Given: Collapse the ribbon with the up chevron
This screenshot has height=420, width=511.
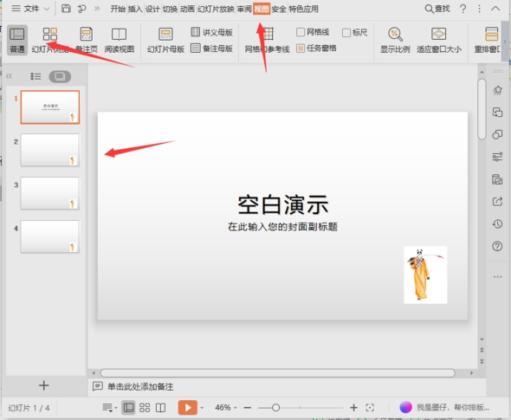Looking at the screenshot, I should tap(495, 9).
